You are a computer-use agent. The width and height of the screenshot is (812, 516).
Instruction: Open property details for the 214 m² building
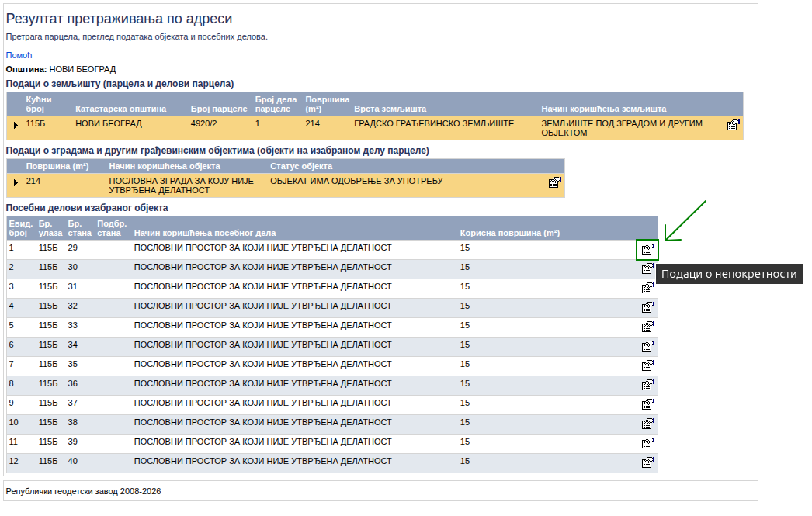[554, 182]
